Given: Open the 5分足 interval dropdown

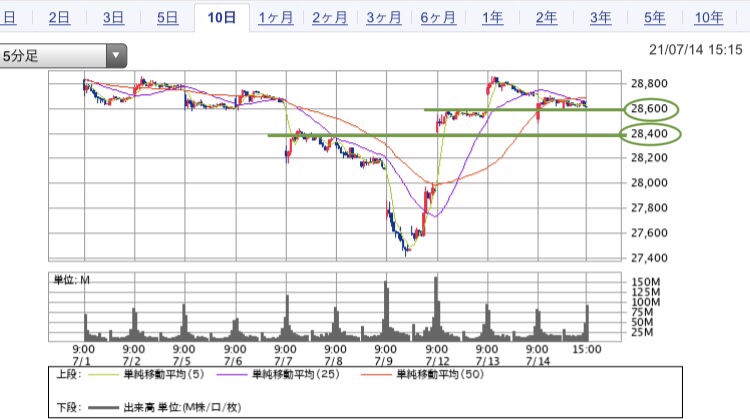Looking at the screenshot, I should pos(63,55).
